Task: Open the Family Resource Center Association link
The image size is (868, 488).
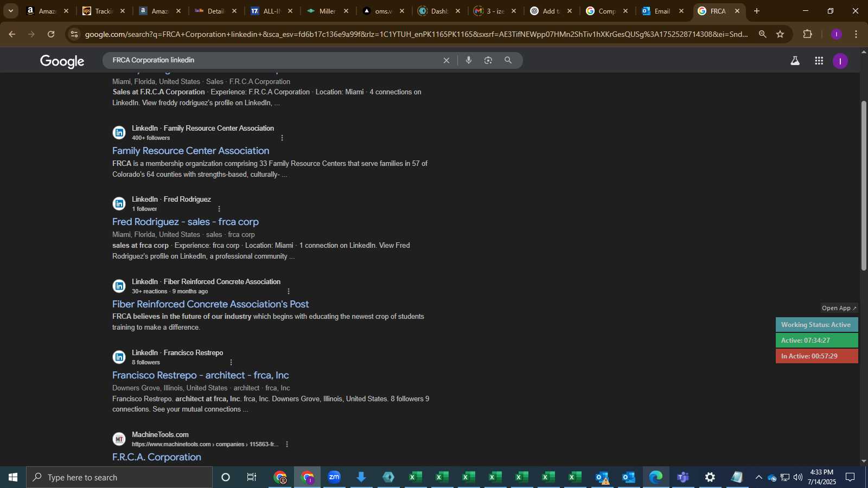Action: point(190,151)
